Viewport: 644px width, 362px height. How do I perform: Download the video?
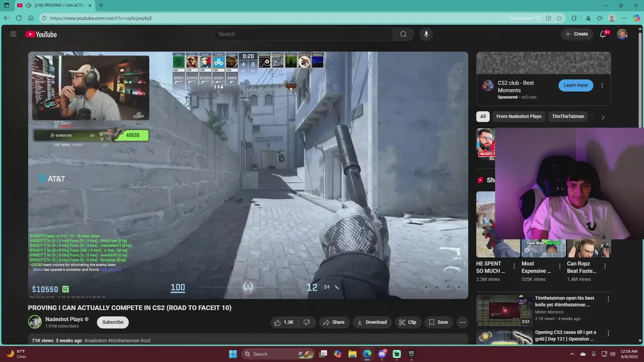pyautogui.click(x=372, y=322)
